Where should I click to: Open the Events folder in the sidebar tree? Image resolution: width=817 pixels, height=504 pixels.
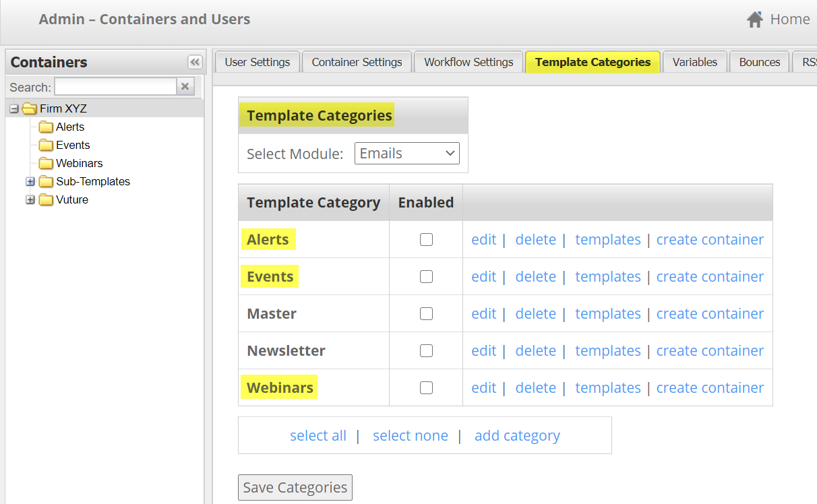44,145
